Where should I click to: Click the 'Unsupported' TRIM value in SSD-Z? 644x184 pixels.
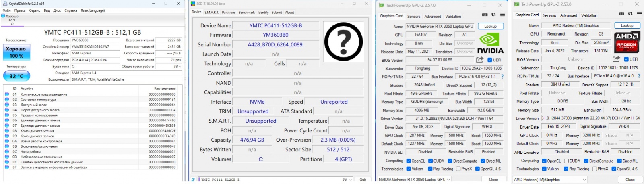tap(253, 111)
